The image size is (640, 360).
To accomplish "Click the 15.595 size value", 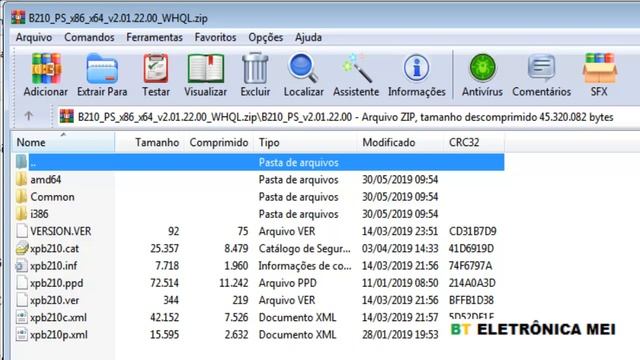I will [164, 335].
